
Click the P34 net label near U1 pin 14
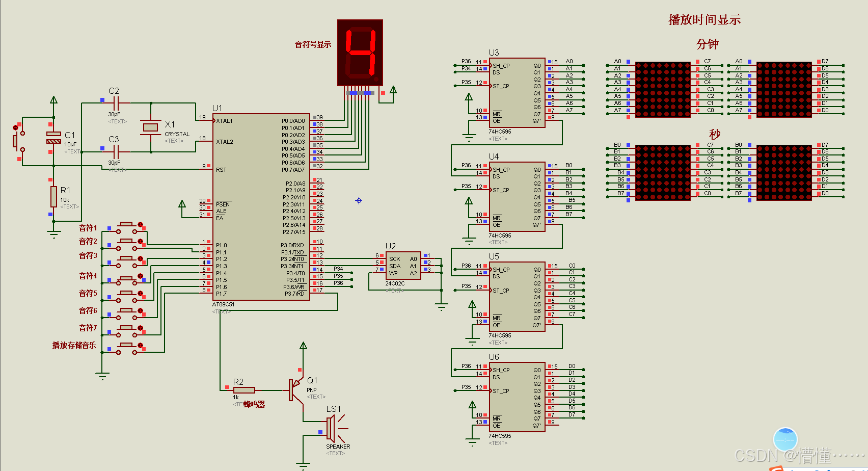338,269
